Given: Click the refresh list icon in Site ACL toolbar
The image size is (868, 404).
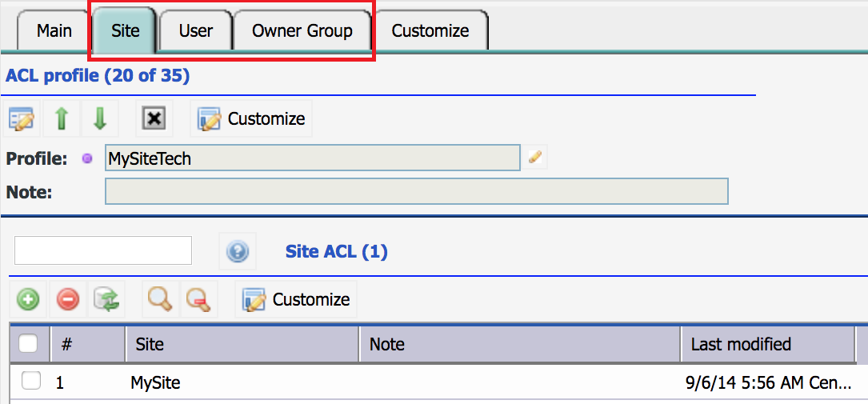Looking at the screenshot, I should (x=106, y=299).
